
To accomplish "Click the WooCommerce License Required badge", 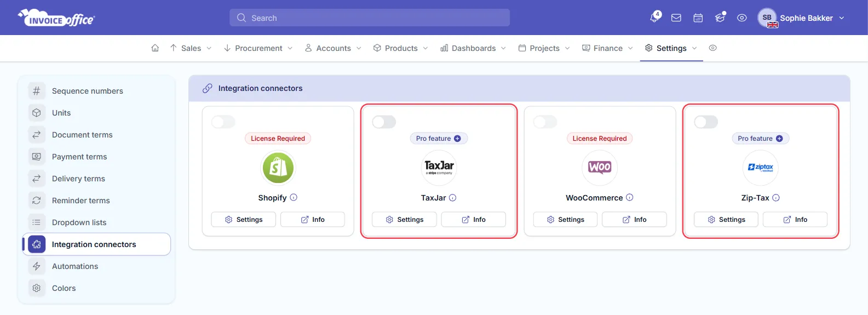I will [600, 139].
